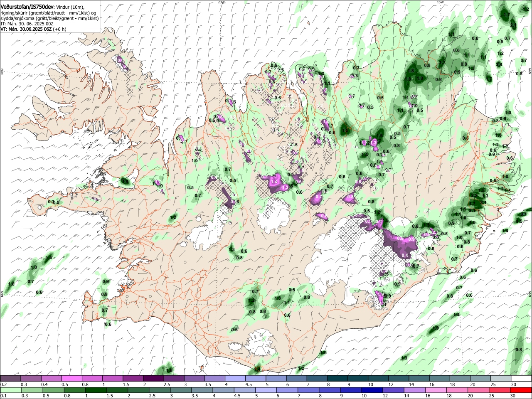
Task: Select the darkest green 1 swatch, lower legend row
Action: (x=96, y=390)
